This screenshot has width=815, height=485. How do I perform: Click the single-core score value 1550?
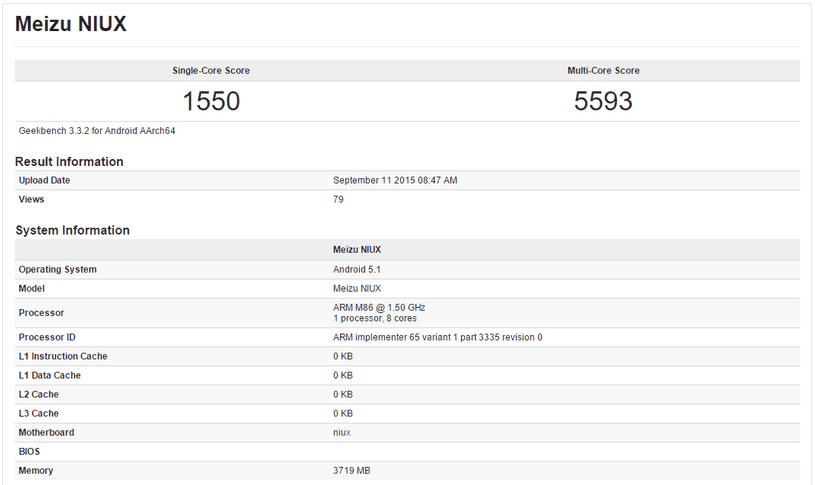point(211,101)
